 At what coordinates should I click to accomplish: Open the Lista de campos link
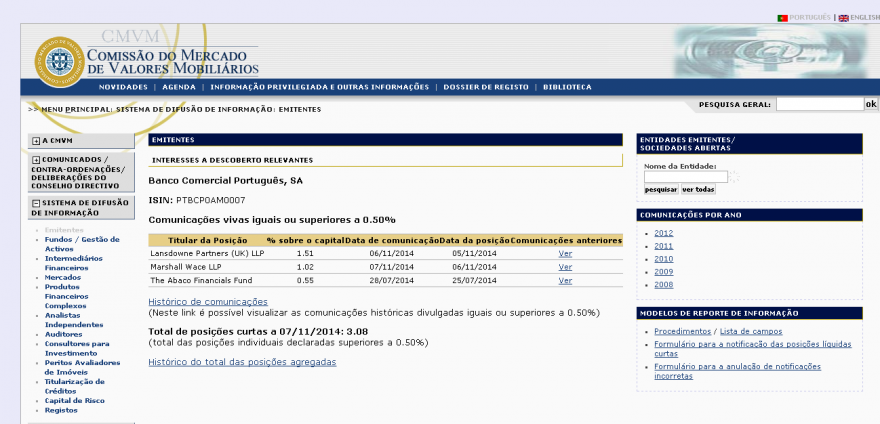click(x=751, y=331)
